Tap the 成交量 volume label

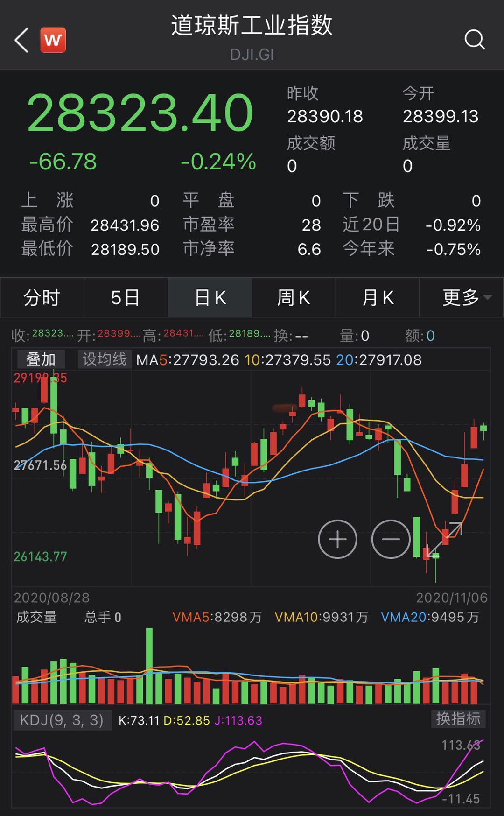coord(36,617)
